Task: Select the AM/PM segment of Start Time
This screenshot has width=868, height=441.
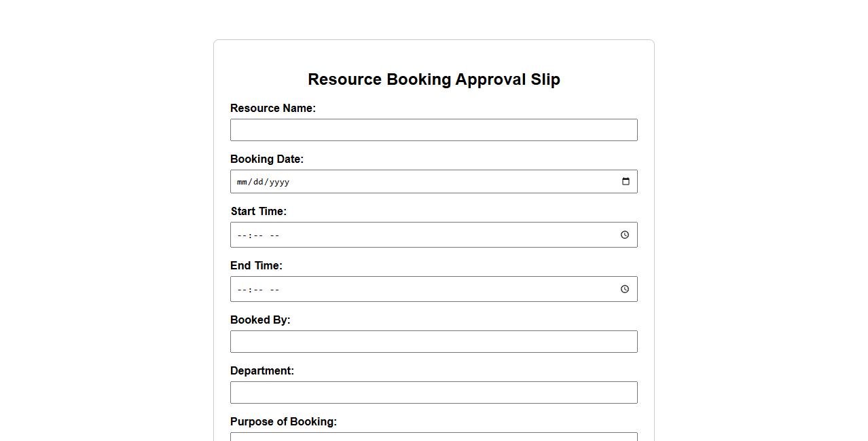Action: click(x=274, y=235)
